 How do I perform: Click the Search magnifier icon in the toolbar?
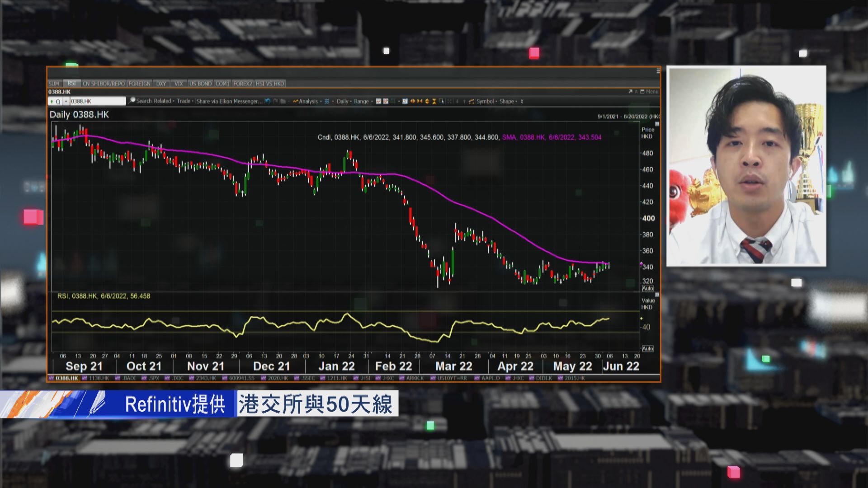tap(132, 101)
